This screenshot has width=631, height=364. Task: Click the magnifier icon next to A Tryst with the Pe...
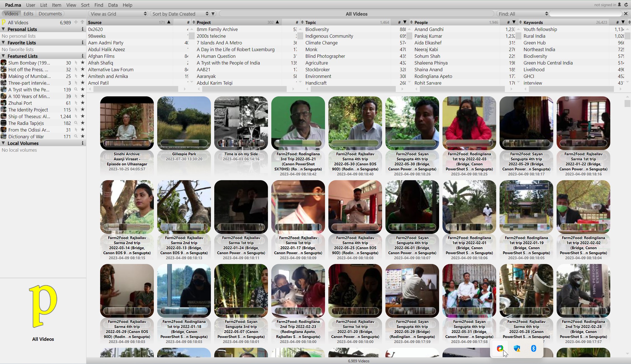[x=76, y=89]
